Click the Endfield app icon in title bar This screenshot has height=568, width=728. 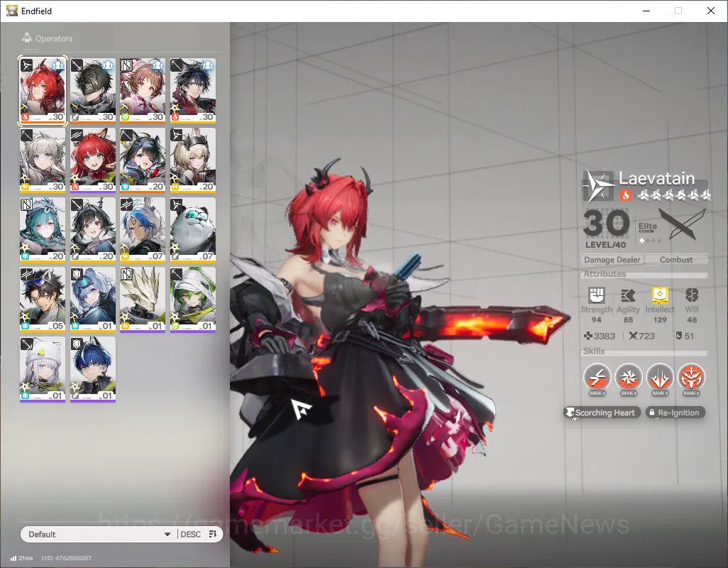[x=11, y=11]
